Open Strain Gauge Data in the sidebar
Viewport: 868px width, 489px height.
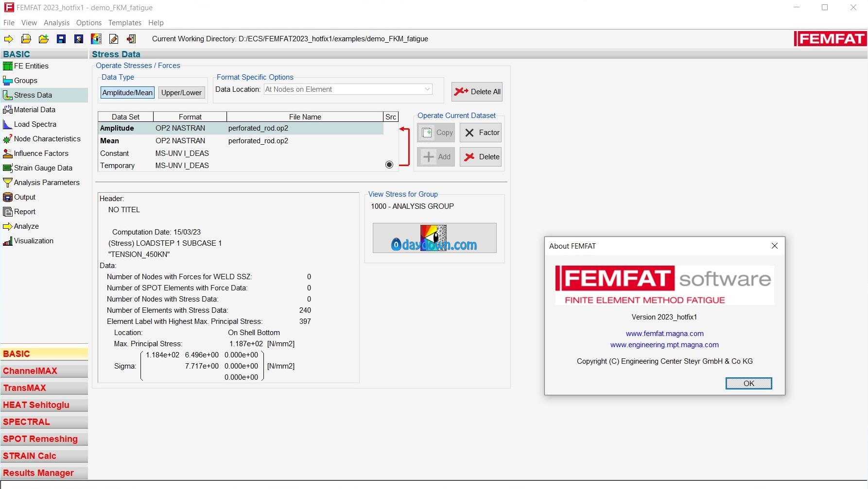44,168
